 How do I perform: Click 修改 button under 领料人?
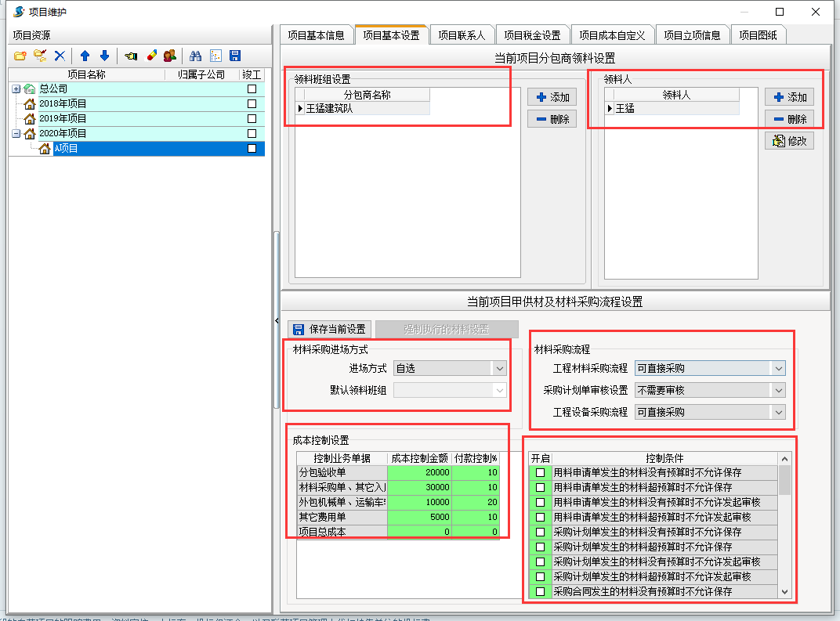(x=789, y=141)
